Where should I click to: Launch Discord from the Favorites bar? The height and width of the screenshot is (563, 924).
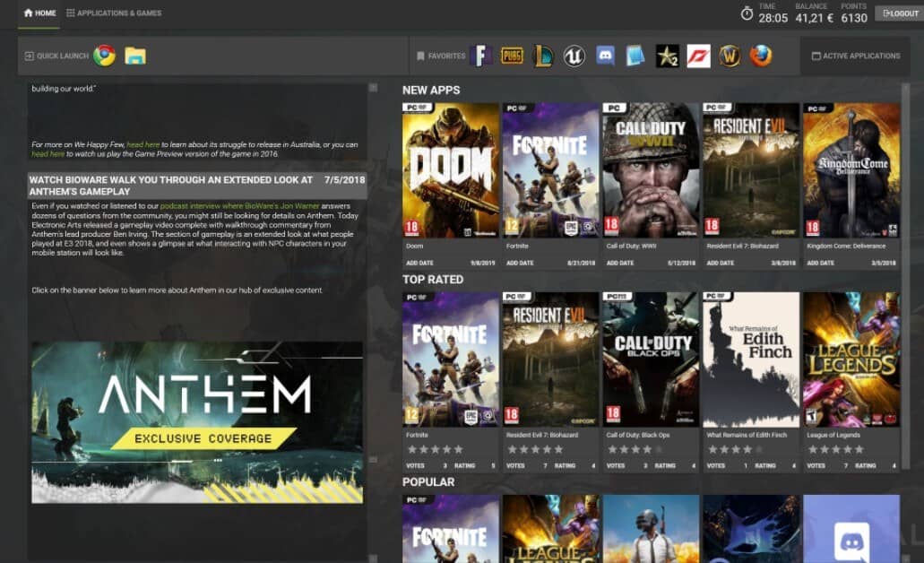coord(605,56)
